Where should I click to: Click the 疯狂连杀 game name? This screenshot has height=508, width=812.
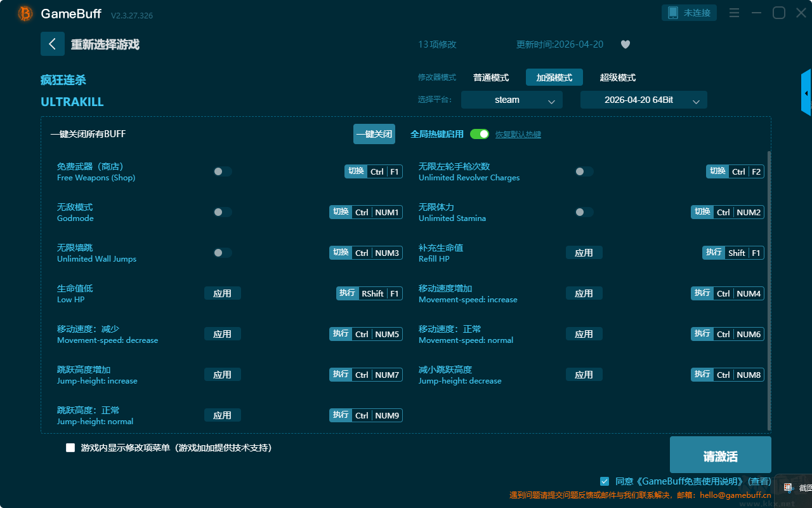point(63,80)
